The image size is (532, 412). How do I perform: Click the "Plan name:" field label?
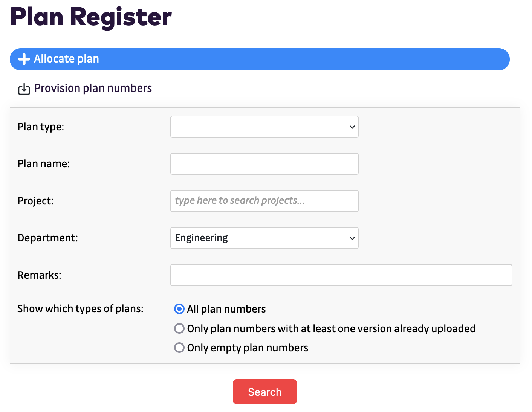tap(44, 164)
